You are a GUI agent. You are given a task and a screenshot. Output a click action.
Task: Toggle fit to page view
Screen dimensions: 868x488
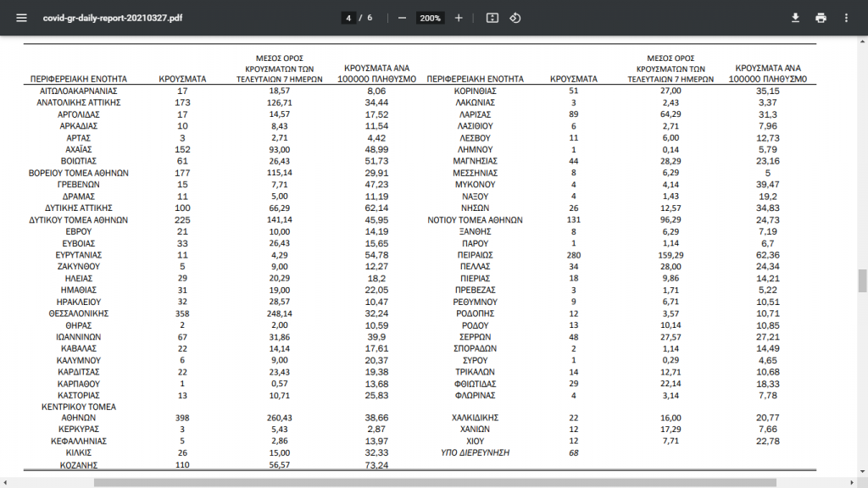click(492, 18)
